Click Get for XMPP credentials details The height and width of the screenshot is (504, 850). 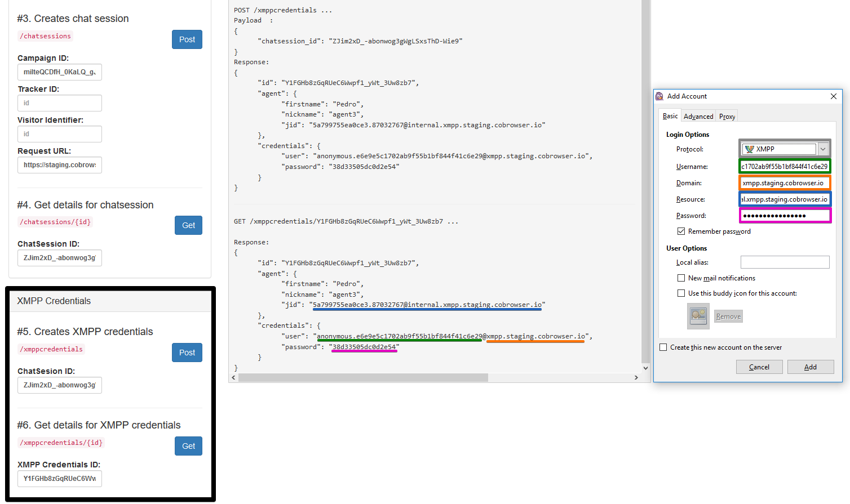pos(188,446)
